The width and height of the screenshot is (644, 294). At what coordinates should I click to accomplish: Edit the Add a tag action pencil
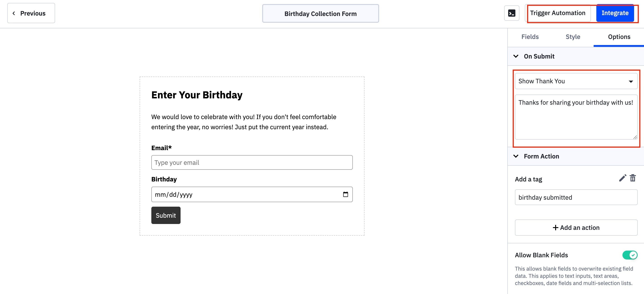click(622, 178)
